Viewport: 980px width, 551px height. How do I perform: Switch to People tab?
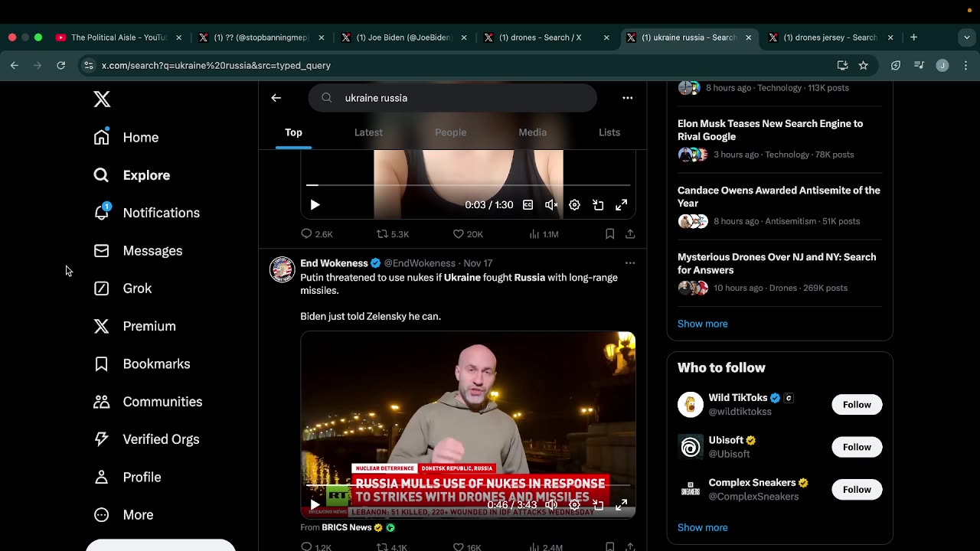pos(450,132)
